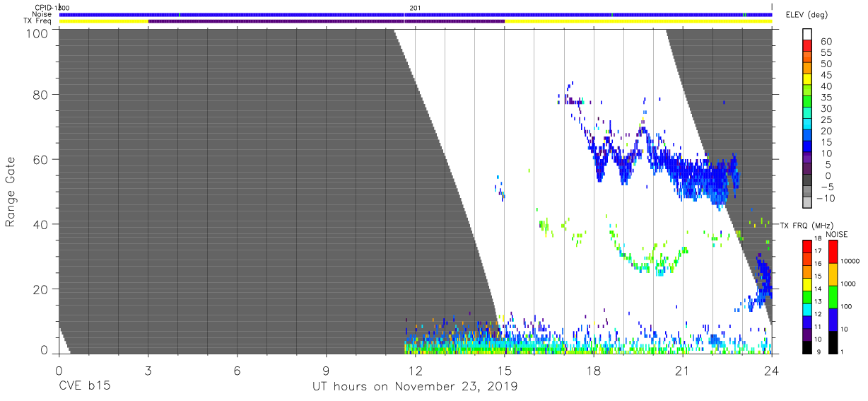
Task: Click the yellow ELEV colorbar segment between 45 and 40
Action: [808, 81]
